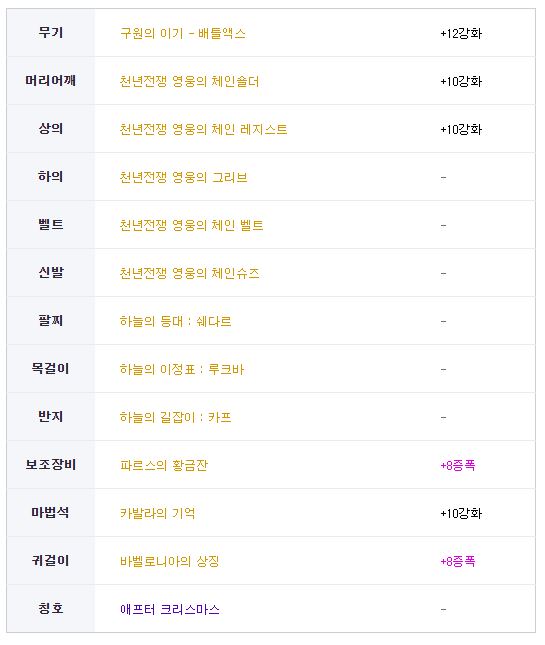
Task: Open the 하늘의 등대 : 쉐다르 bracelet
Action: click(175, 321)
